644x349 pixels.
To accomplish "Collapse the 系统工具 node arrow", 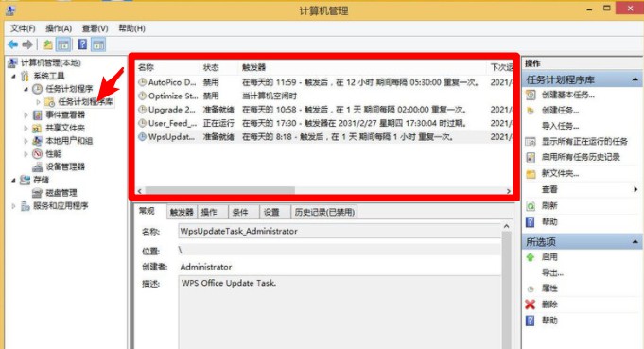I will (13, 76).
